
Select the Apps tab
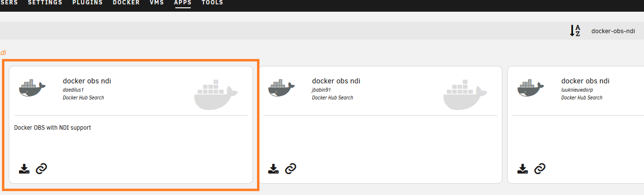coord(183,3)
